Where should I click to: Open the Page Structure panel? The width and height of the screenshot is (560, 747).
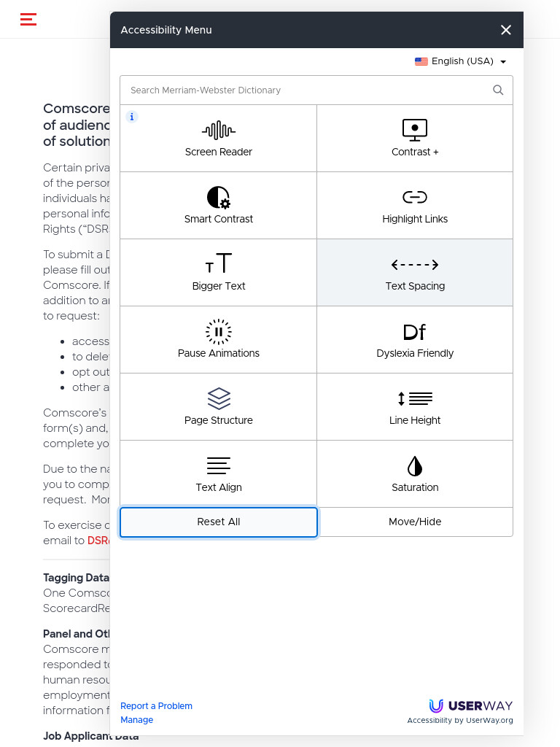point(219,407)
